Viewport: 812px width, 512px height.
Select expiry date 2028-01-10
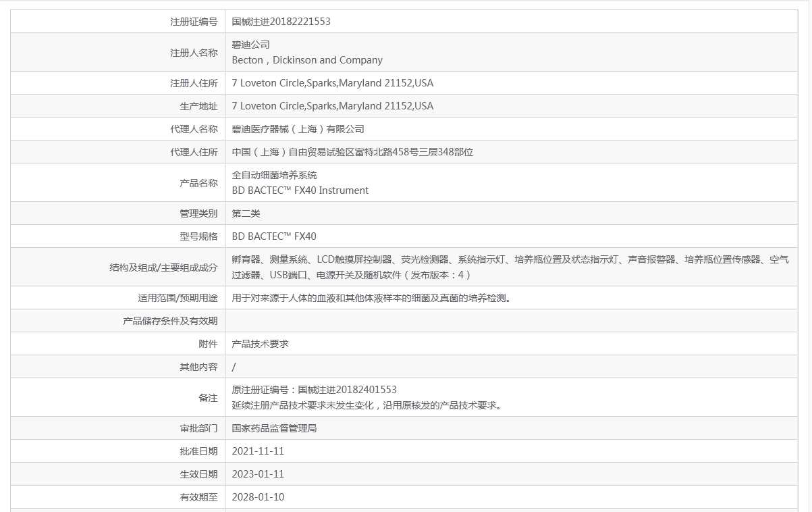click(258, 497)
